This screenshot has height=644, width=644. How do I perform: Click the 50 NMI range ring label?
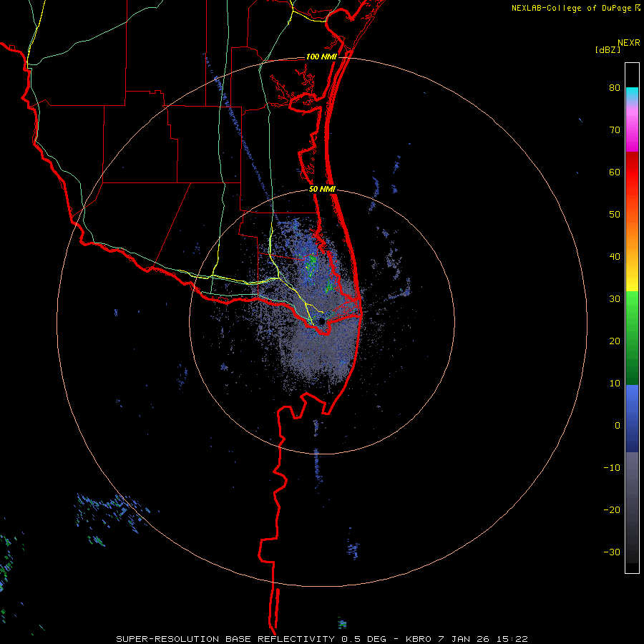323,190
